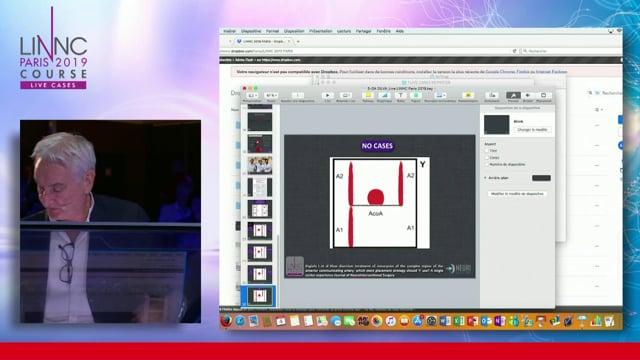Switch to the Animer inspector tab

[528, 96]
